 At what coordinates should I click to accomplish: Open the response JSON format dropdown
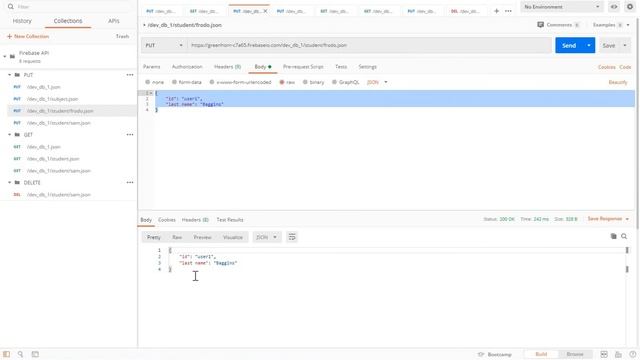tap(266, 237)
